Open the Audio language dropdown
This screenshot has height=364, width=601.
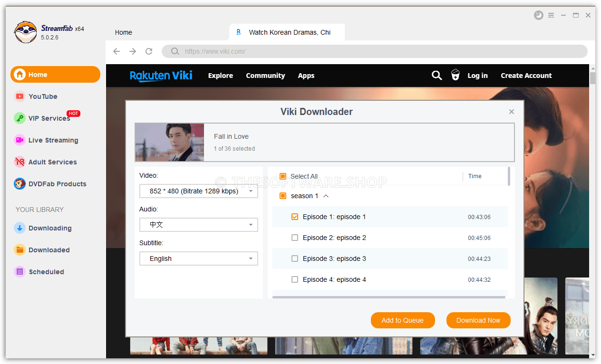coord(199,225)
